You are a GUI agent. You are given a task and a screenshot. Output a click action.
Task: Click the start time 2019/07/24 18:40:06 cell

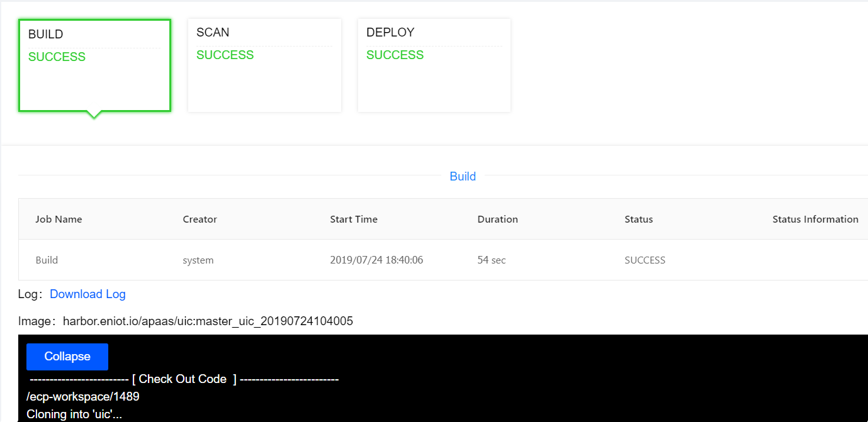point(376,260)
